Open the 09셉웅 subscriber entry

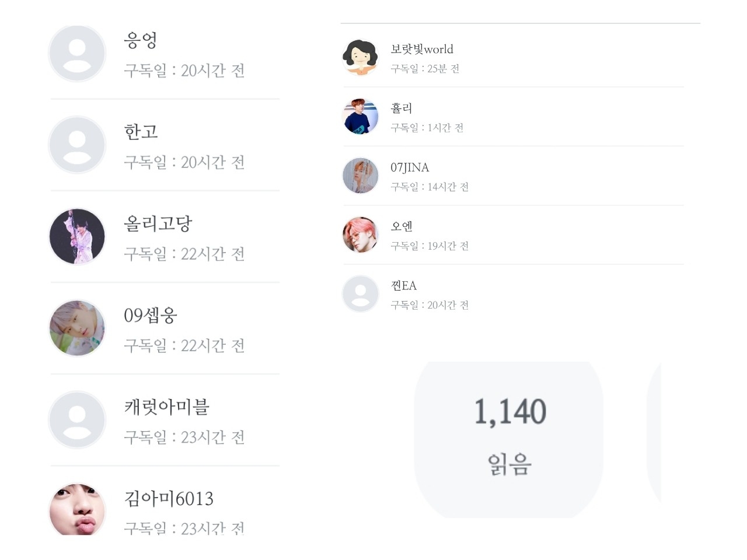tap(150, 315)
